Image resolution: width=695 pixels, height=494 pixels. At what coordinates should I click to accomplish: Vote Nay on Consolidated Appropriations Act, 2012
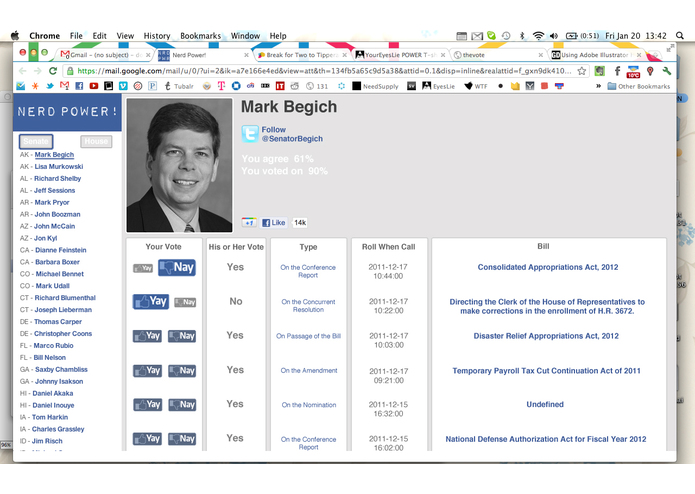click(x=177, y=267)
